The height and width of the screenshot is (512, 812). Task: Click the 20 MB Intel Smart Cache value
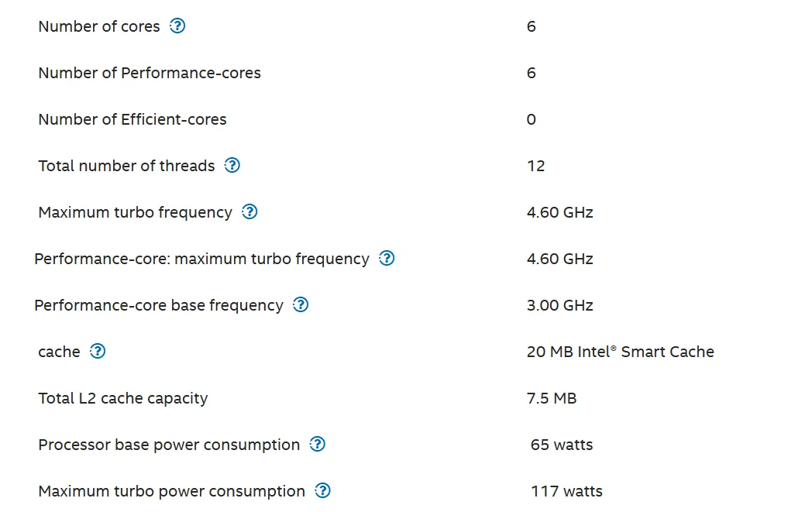point(621,352)
